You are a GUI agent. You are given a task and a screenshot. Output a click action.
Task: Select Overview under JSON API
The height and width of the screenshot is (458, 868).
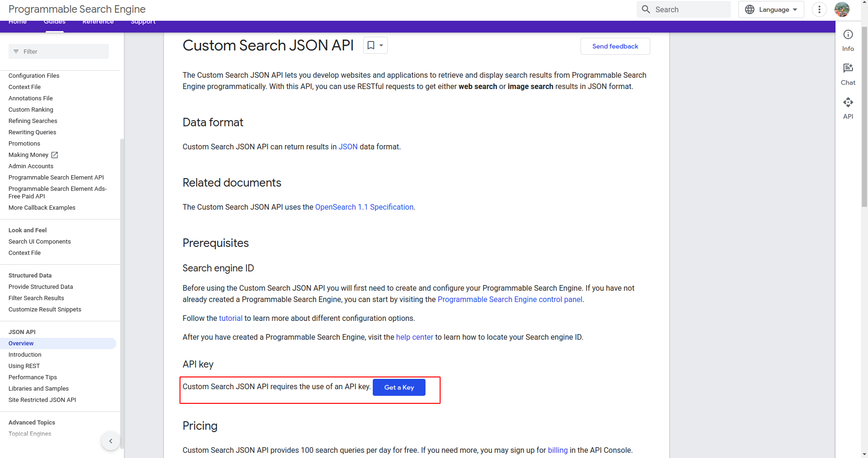[58, 343]
